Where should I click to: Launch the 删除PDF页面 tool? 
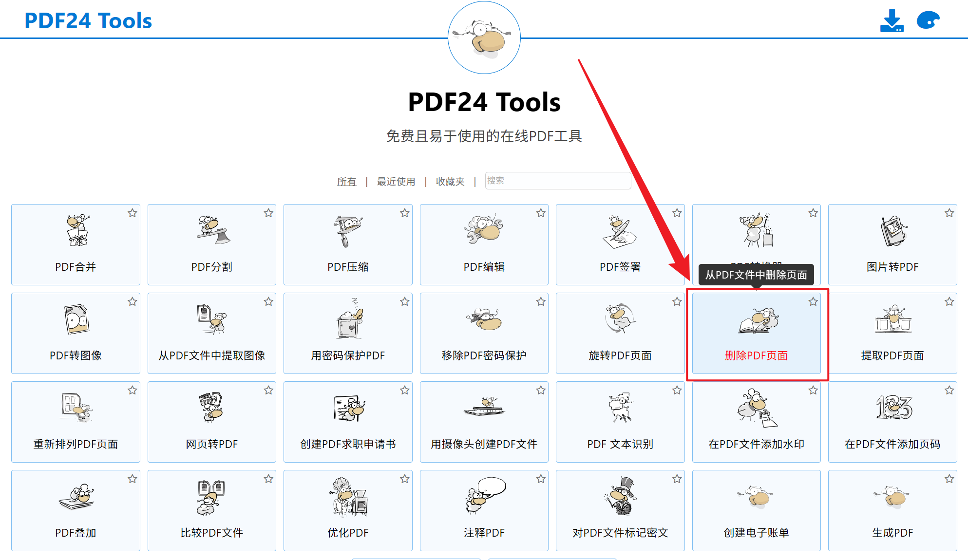pyautogui.click(x=756, y=334)
